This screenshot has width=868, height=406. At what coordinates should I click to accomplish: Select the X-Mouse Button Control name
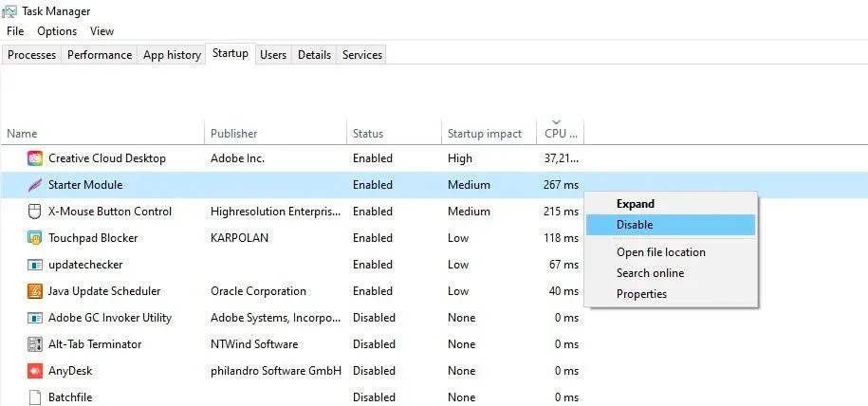click(110, 212)
